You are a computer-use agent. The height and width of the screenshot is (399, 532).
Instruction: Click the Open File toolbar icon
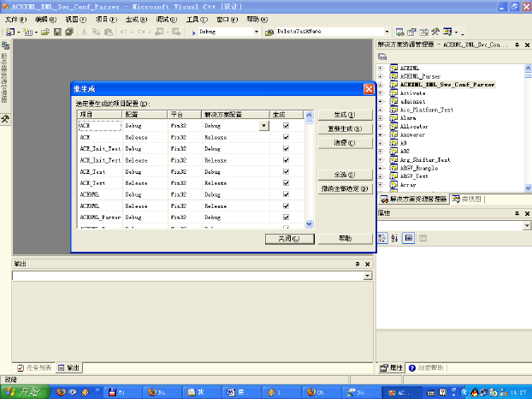(x=45, y=32)
